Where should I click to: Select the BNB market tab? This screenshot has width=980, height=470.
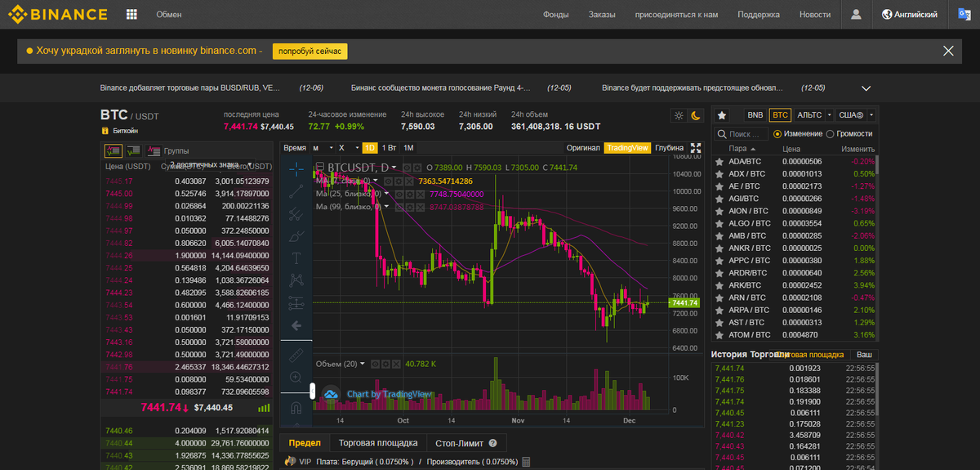[755, 116]
